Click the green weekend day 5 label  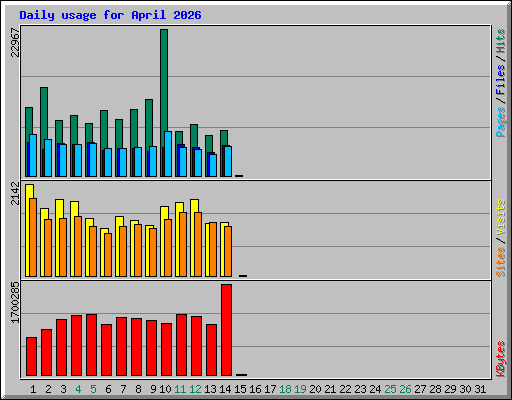pos(93,389)
